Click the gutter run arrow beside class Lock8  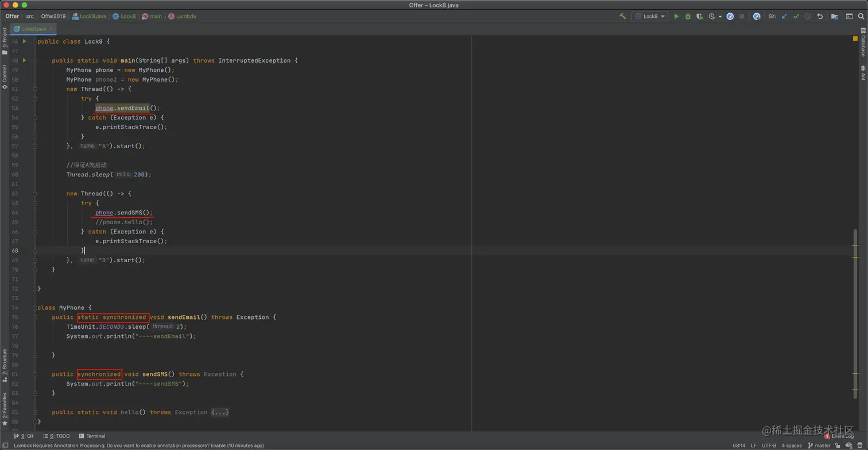click(24, 41)
